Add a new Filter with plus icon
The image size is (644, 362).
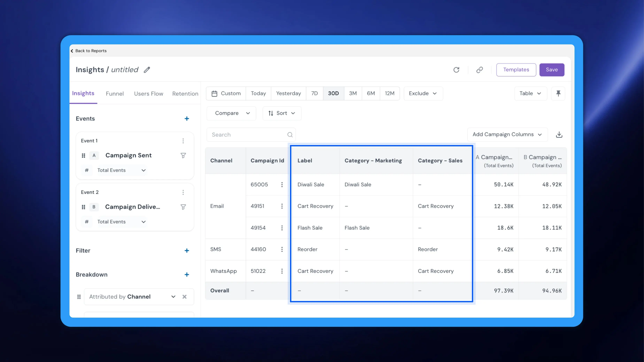click(187, 251)
